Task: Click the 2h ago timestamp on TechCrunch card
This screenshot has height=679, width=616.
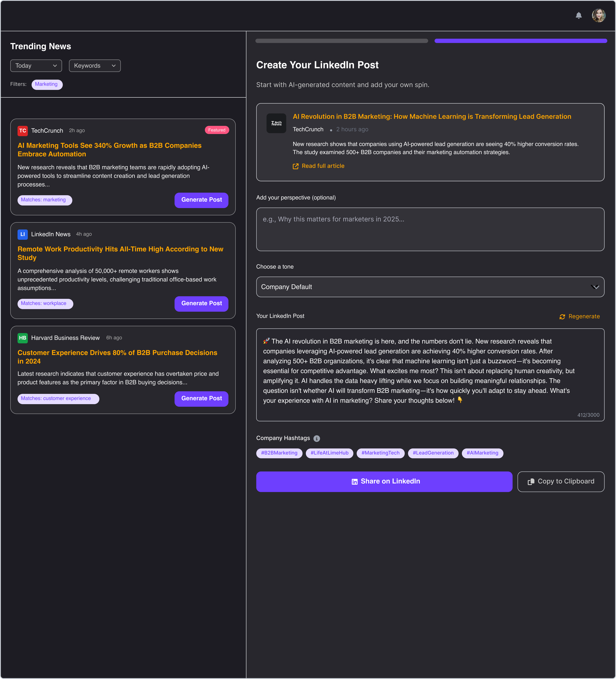Action: pos(77,131)
